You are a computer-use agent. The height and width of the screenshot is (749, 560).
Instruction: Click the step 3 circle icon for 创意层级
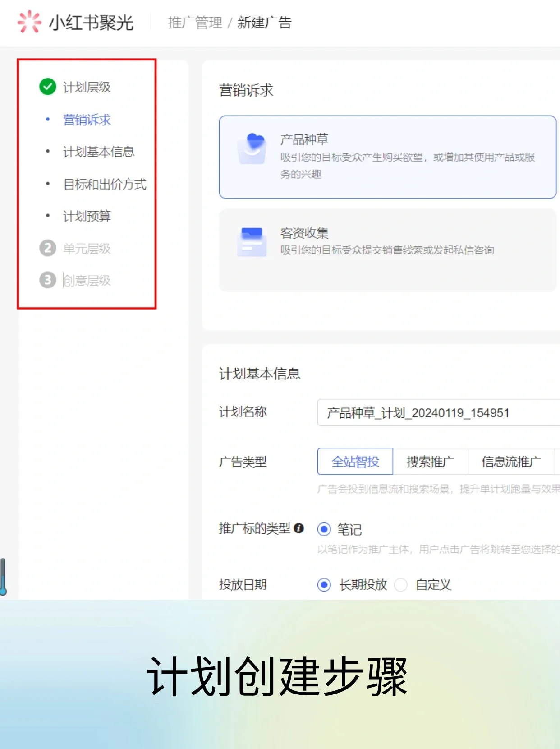[x=48, y=280]
